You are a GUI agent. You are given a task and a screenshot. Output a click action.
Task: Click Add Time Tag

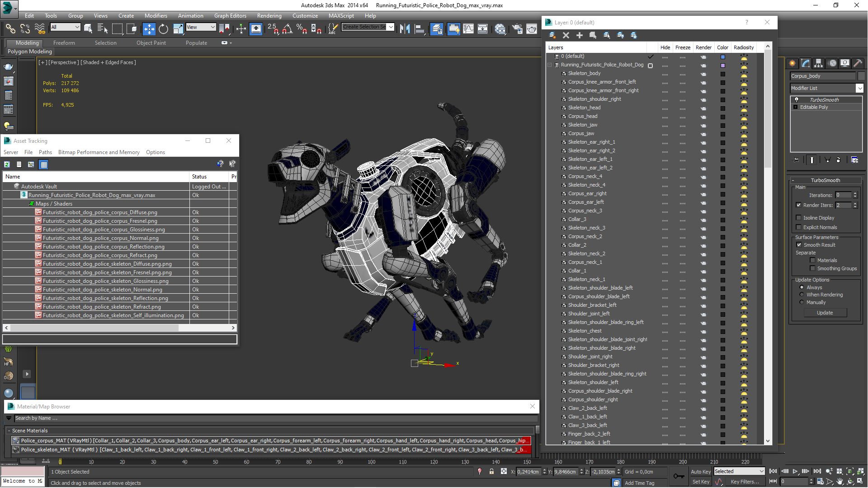(x=639, y=483)
